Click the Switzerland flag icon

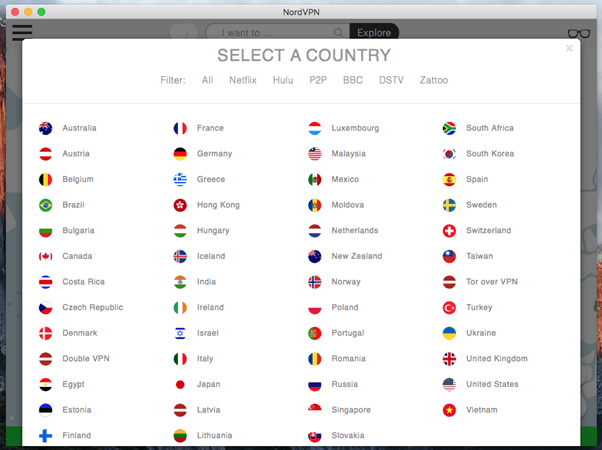449,231
